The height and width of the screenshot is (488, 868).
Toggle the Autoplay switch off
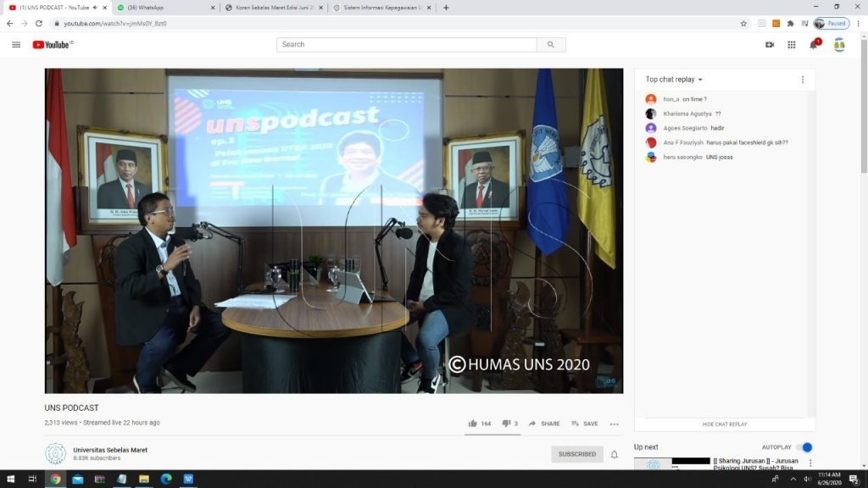pos(804,447)
